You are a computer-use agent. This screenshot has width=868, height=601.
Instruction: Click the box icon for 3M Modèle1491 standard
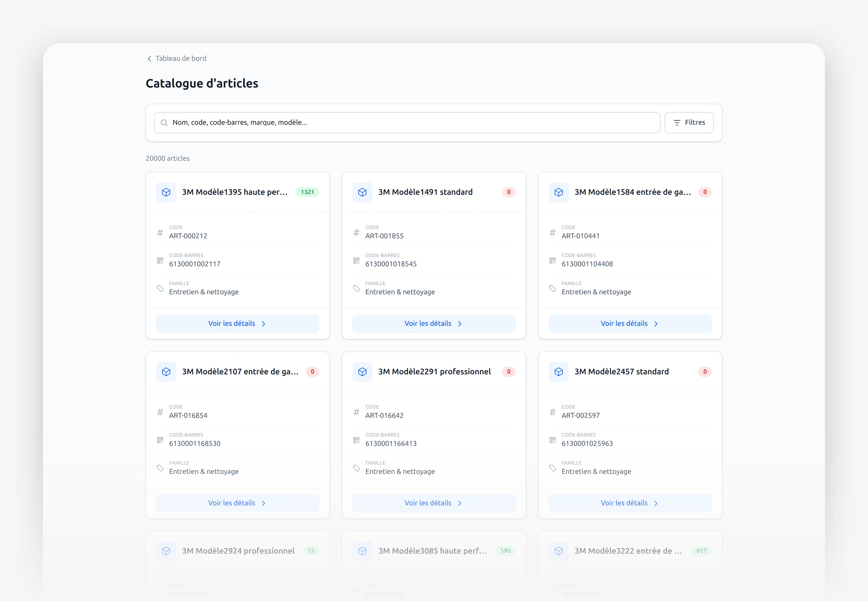362,192
